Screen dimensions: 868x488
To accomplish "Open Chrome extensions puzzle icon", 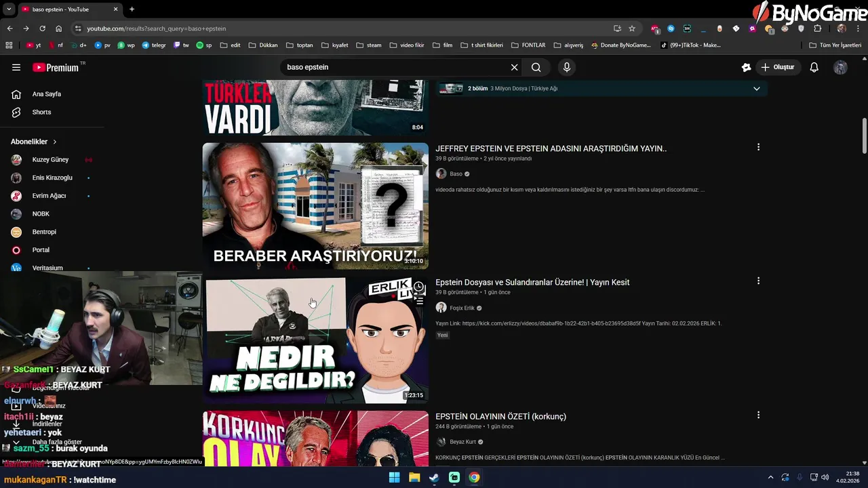I will click(x=817, y=28).
